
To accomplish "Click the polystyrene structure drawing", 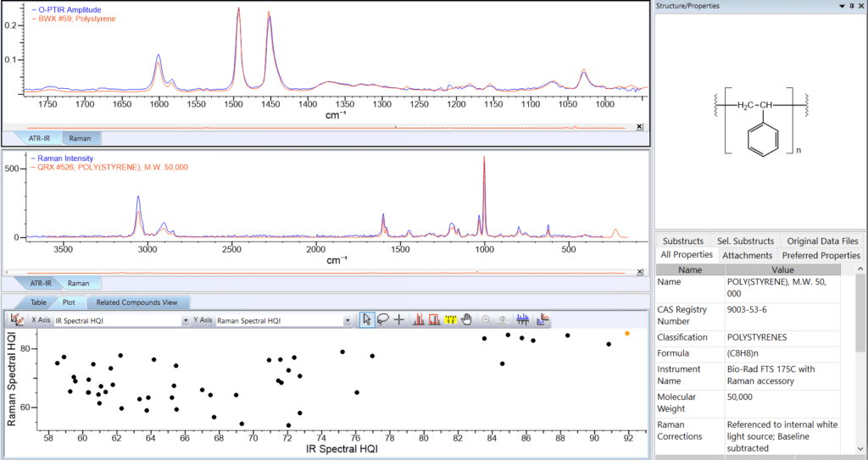I will [x=763, y=120].
